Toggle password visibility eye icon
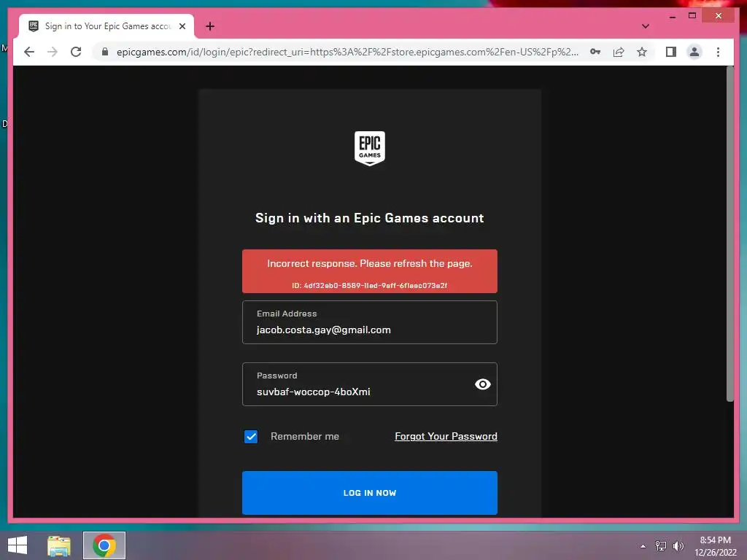747x560 pixels. [x=483, y=384]
